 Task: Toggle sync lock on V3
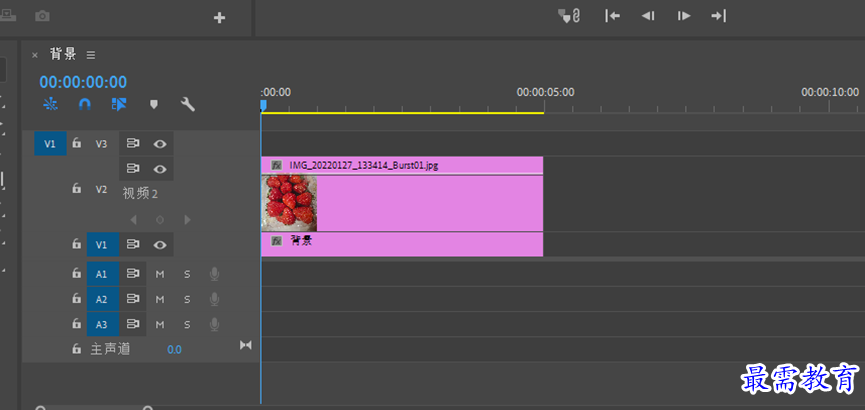coord(133,143)
